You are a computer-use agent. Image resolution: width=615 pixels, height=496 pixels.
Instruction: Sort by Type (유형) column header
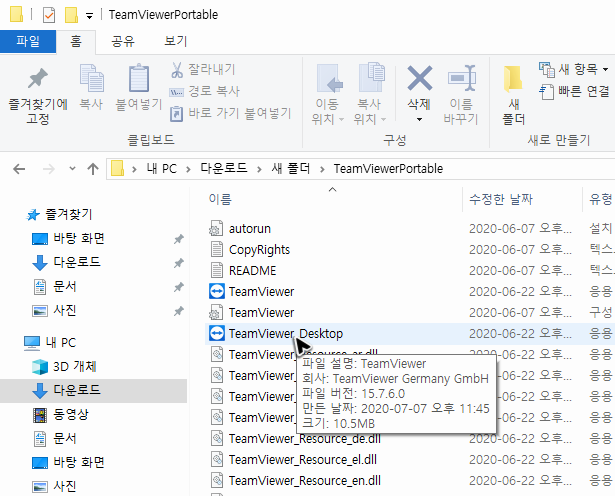(600, 200)
